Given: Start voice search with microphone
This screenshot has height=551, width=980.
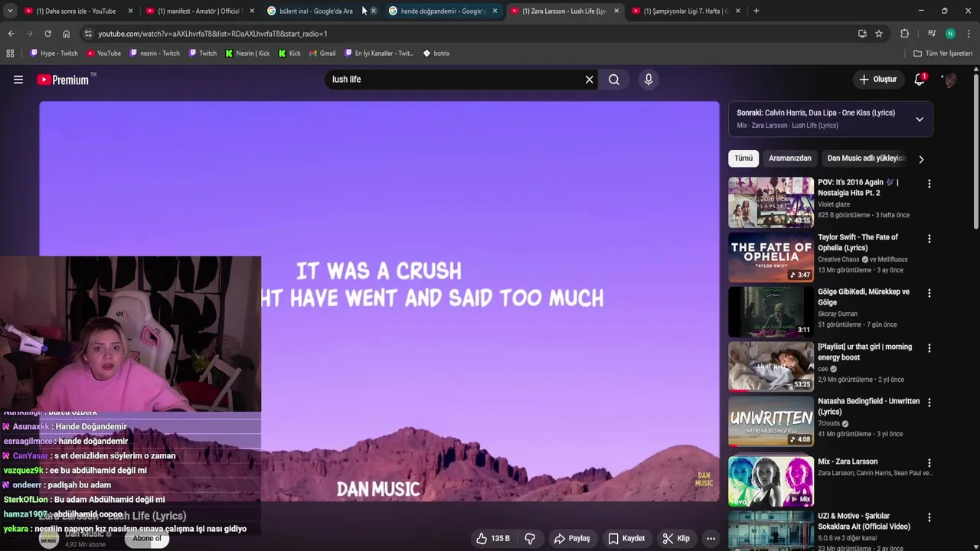Looking at the screenshot, I should 648,80.
